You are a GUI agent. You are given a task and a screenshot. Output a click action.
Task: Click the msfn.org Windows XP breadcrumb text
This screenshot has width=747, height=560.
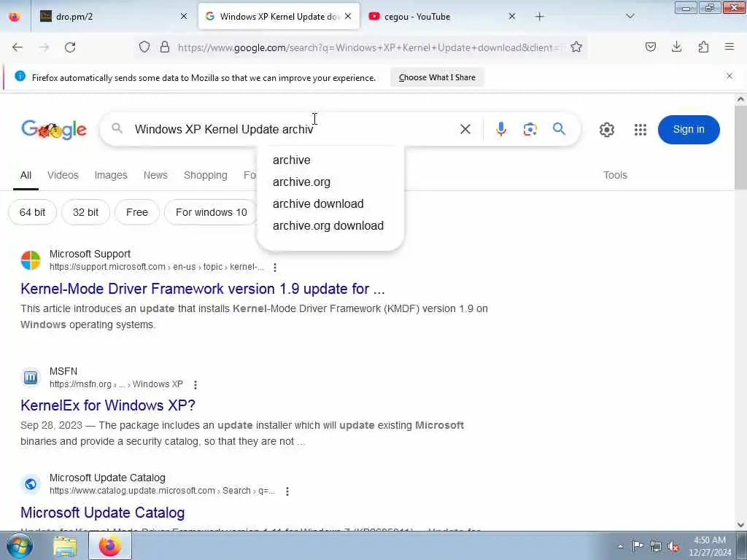click(x=116, y=384)
